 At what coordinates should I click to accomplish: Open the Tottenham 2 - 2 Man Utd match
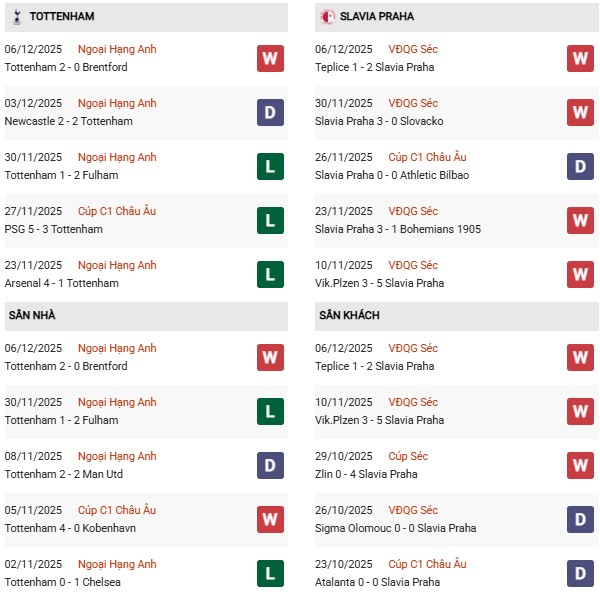click(x=62, y=474)
